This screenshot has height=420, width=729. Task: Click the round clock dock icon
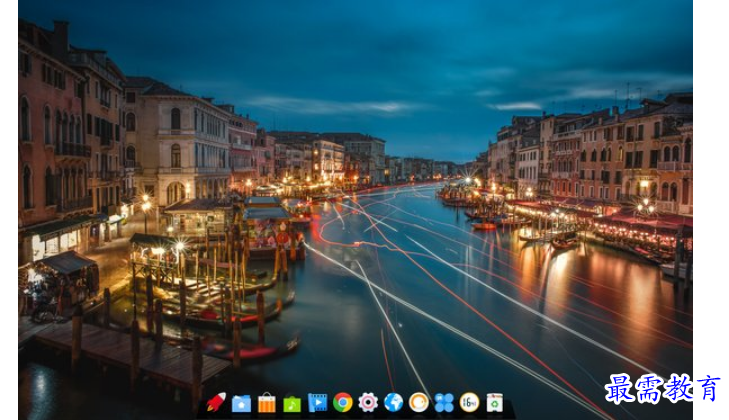pyautogui.click(x=470, y=402)
